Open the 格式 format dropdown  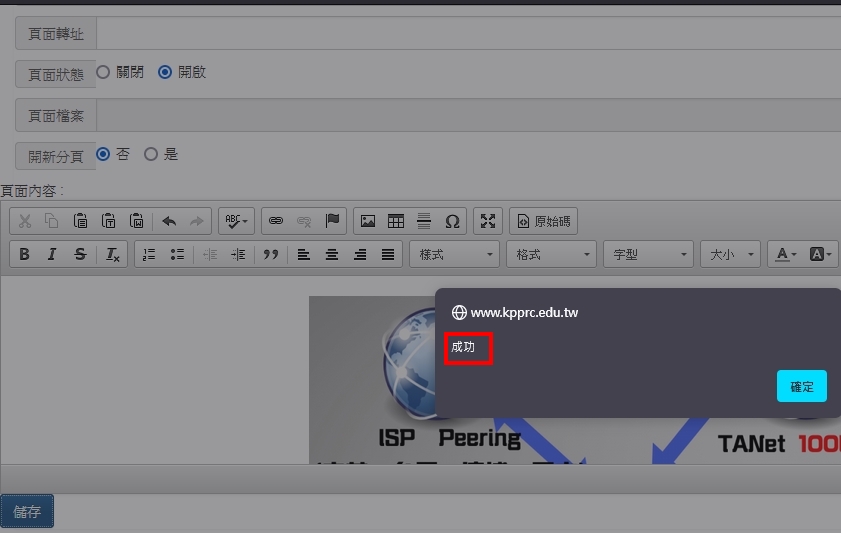click(551, 254)
